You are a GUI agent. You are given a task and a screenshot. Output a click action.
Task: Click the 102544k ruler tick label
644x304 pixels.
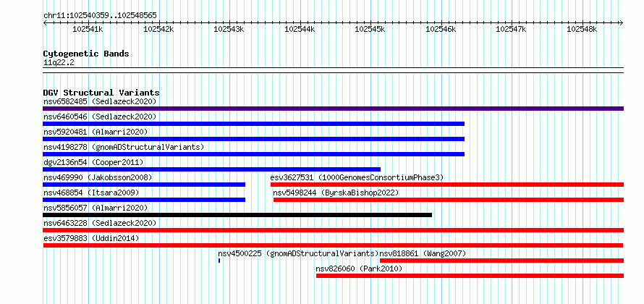[x=300, y=29]
